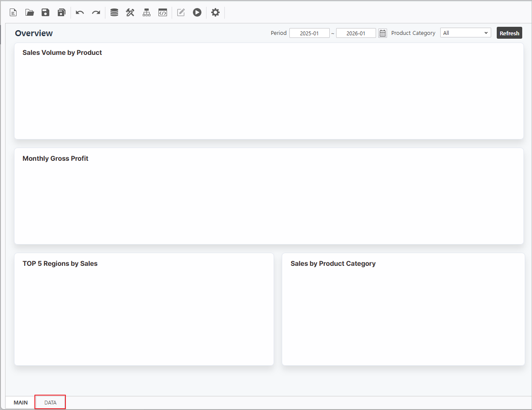This screenshot has height=410, width=532.
Task: Open file with the folder icon
Action: pos(29,12)
